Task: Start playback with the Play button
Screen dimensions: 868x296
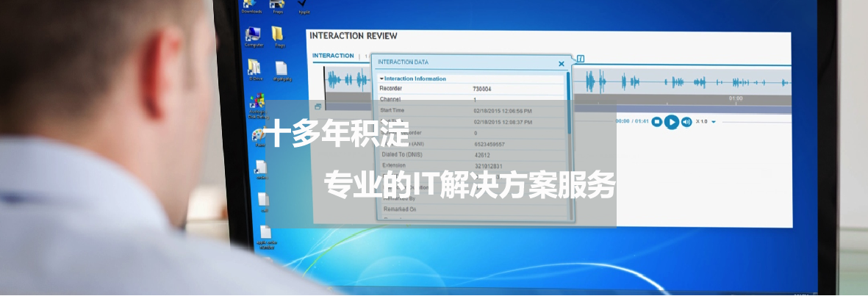Action: coord(672,122)
